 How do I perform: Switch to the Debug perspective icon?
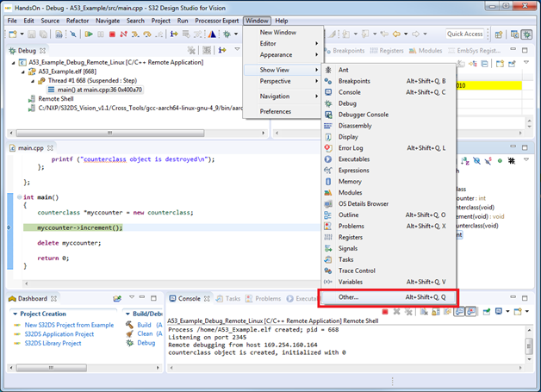[x=527, y=34]
